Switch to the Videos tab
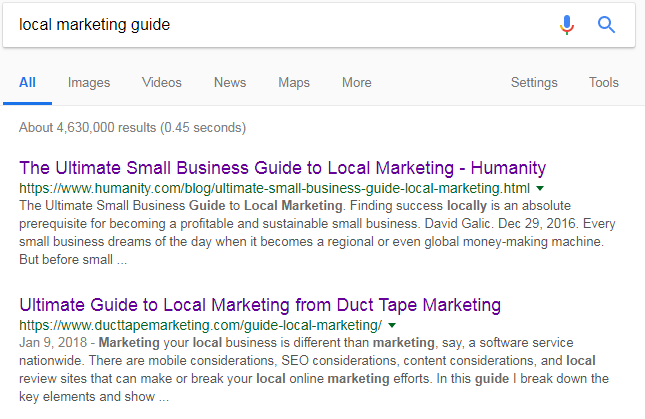The width and height of the screenshot is (645, 419). click(162, 83)
